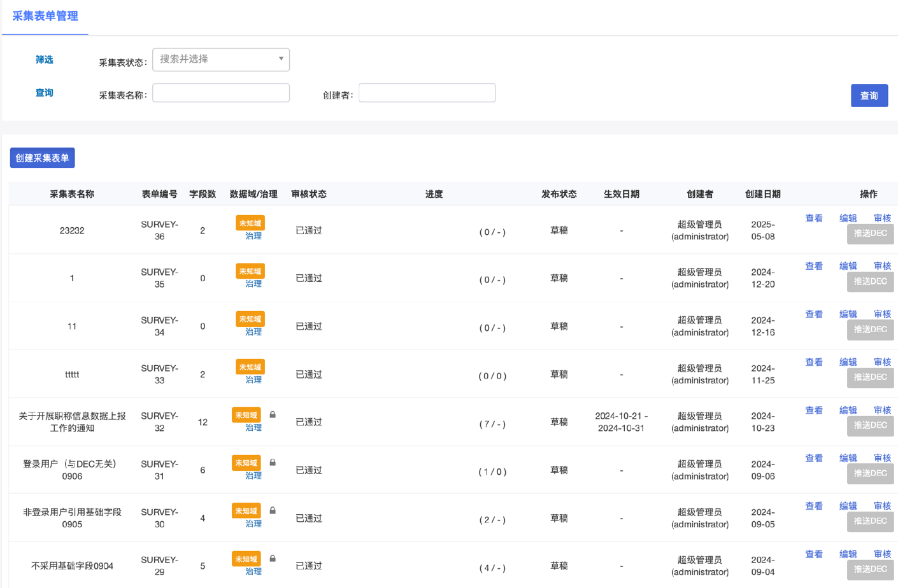Click 查看 for SURVEY-33
The width and height of the screenshot is (898, 588).
click(814, 362)
